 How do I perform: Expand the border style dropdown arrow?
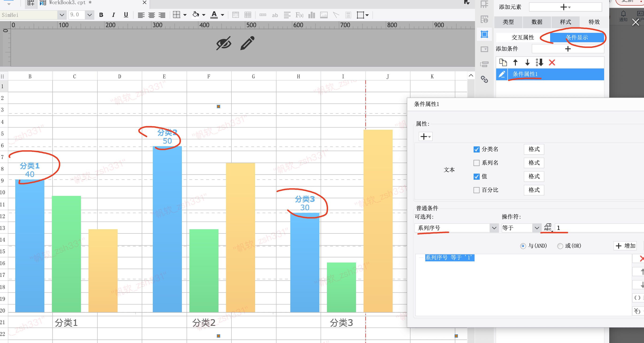pyautogui.click(x=185, y=15)
